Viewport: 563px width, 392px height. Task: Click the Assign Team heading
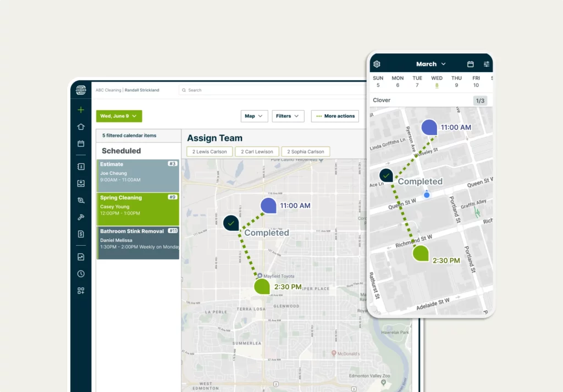(215, 138)
